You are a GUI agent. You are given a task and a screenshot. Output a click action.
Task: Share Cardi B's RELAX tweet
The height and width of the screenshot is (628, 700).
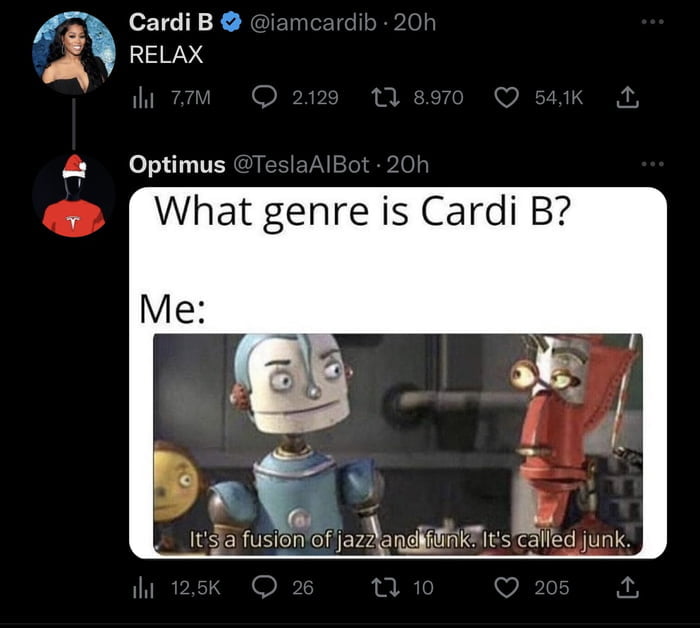point(627,98)
